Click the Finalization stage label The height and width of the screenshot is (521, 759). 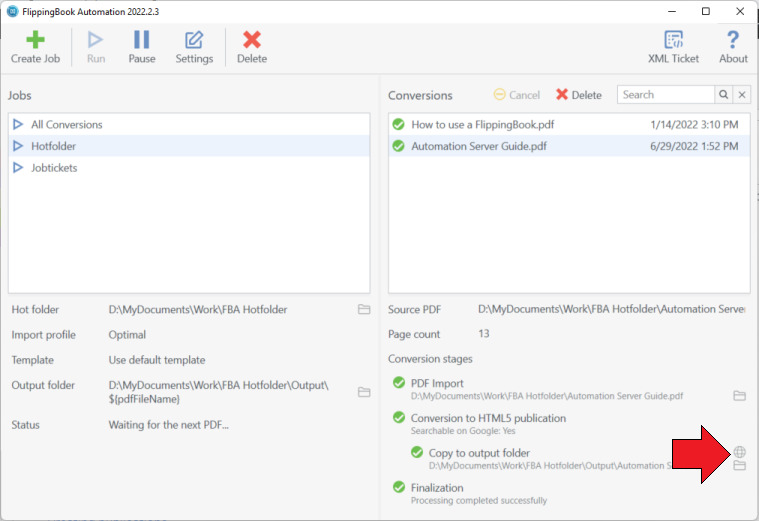click(x=437, y=488)
